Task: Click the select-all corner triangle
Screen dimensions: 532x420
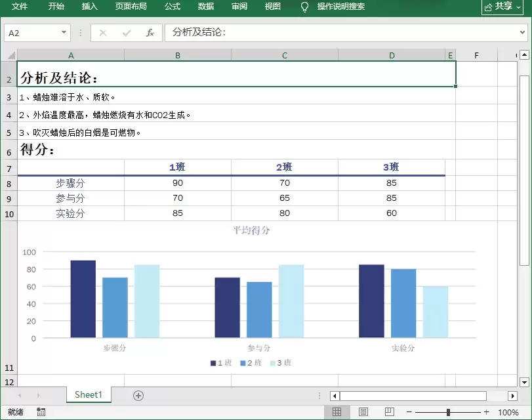Action: [x=11, y=55]
